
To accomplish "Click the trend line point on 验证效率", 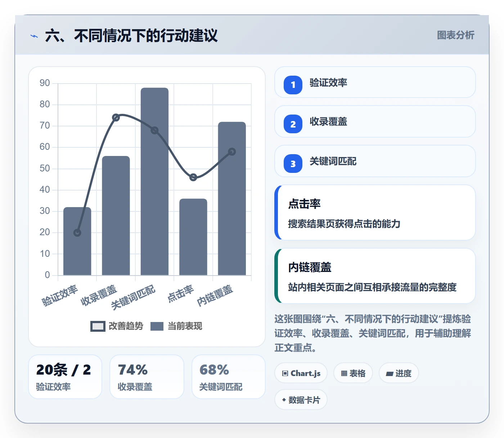I will 77,233.
